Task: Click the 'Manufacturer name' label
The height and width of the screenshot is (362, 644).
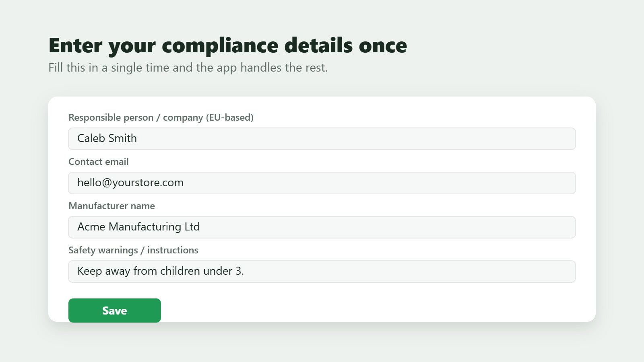Action: (x=111, y=206)
